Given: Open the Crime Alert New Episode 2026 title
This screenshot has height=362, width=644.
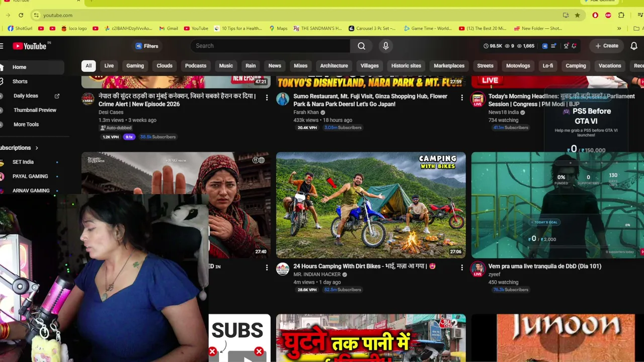Looking at the screenshot, I should [177, 100].
